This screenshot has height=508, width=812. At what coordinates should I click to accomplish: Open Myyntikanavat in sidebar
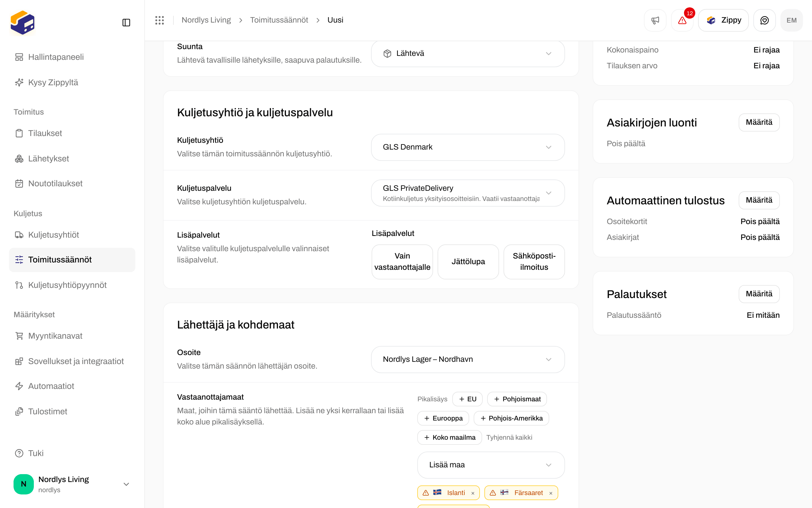pyautogui.click(x=72, y=336)
